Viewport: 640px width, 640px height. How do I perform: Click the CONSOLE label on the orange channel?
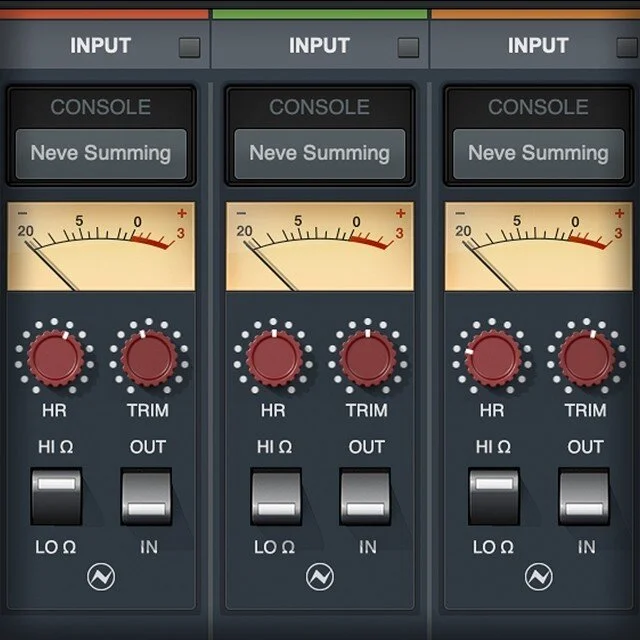tap(538, 107)
